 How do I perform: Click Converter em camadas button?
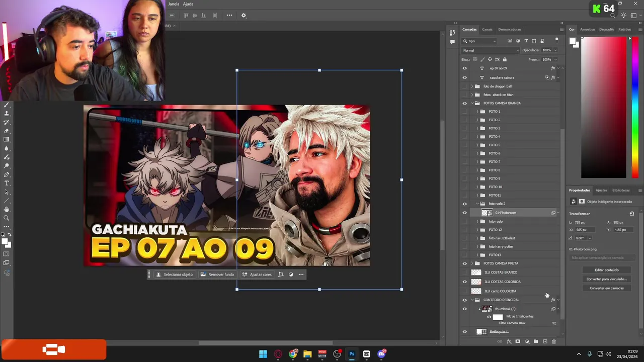607,288
